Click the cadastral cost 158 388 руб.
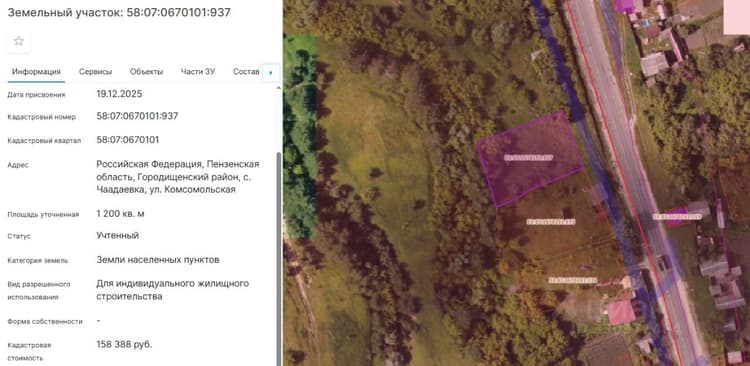This screenshot has width=750, height=366. point(124,344)
